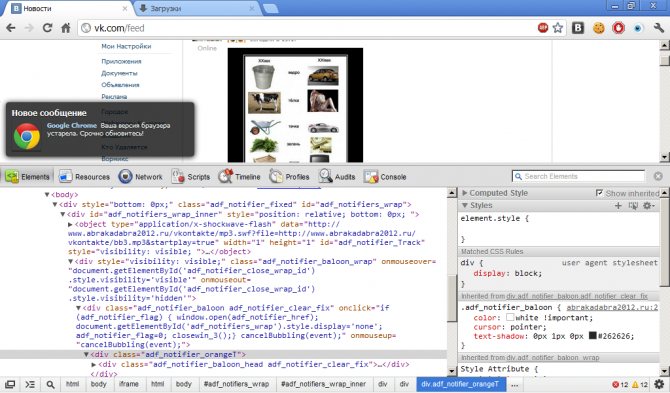Image resolution: width=670 pixels, height=393 pixels.
Task: Open Мои Настройки link
Action: coord(126,46)
